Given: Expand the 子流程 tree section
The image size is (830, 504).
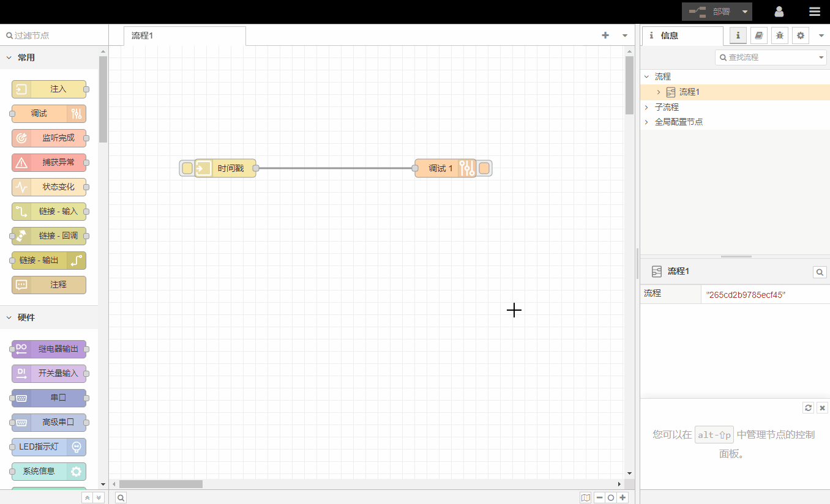Looking at the screenshot, I should click(x=647, y=107).
